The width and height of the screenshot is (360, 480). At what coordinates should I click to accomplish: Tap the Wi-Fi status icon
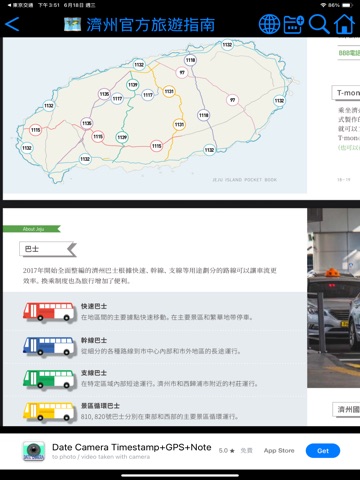pyautogui.click(x=323, y=5)
